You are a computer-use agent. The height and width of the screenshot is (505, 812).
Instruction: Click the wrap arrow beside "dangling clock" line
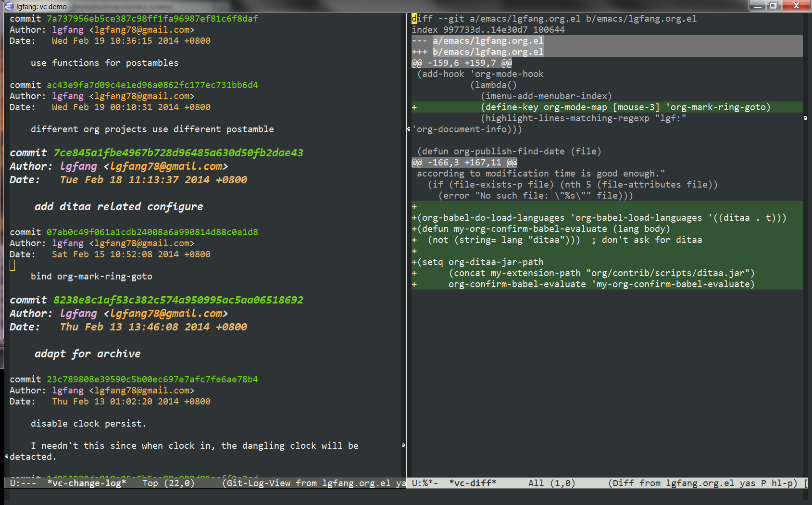click(403, 445)
